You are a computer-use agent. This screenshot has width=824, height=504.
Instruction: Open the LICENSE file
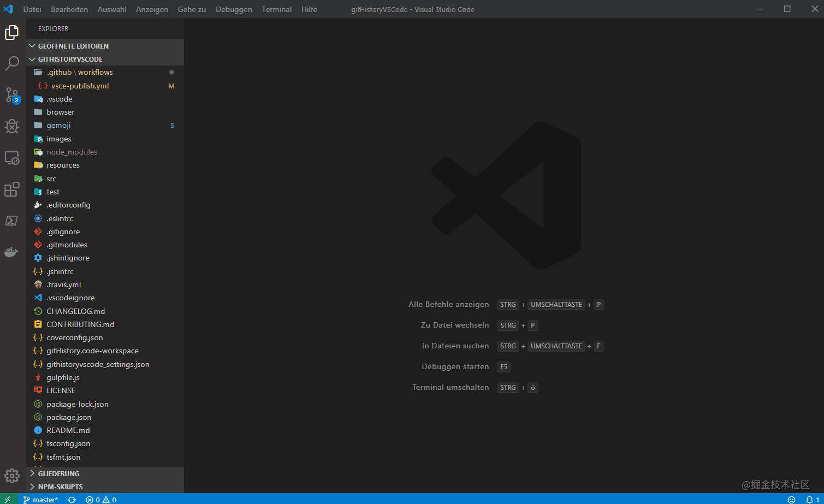tap(105, 390)
